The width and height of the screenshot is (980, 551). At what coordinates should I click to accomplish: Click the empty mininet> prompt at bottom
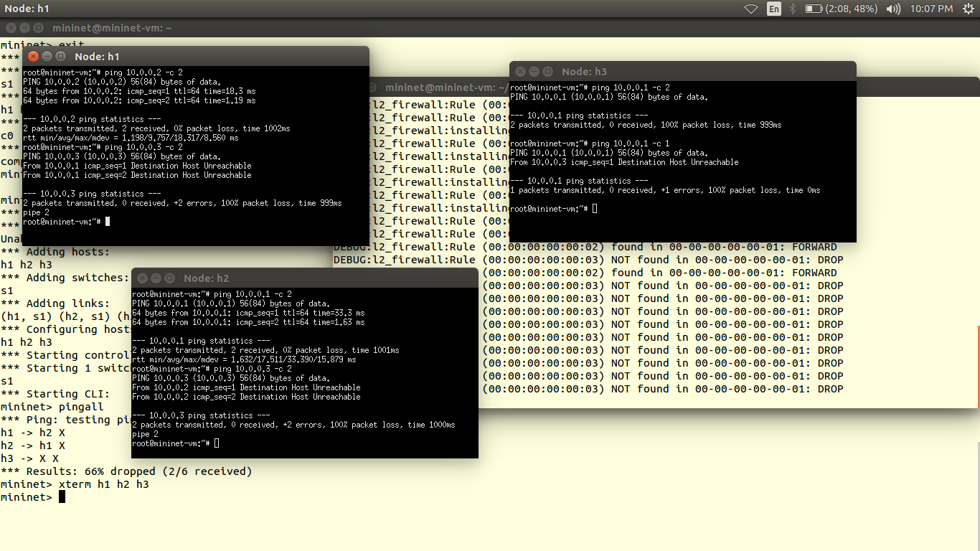[33, 497]
